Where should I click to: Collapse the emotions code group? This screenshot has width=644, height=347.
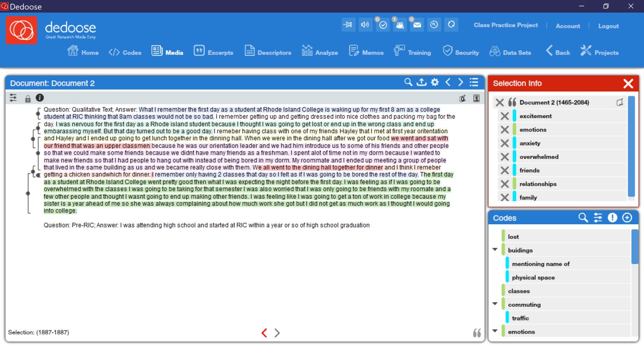click(x=495, y=331)
